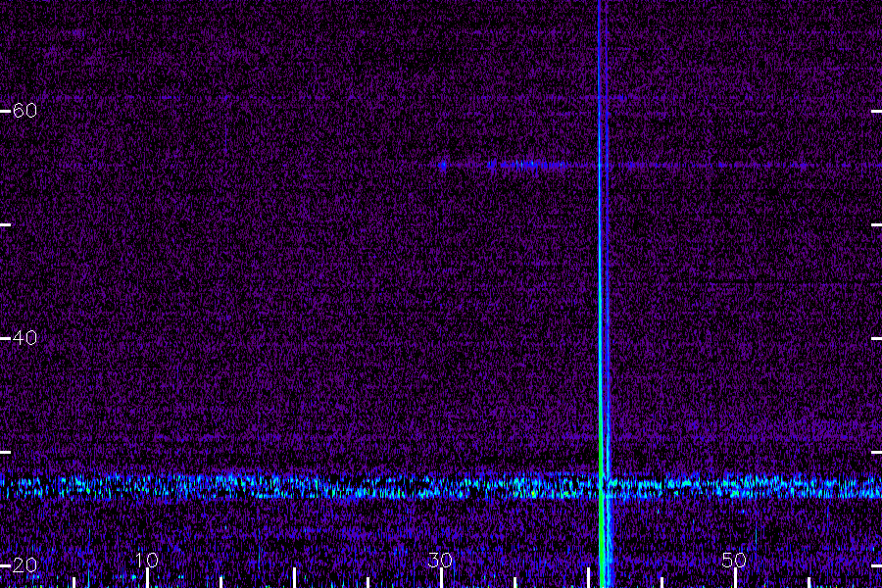Screen dimensions: 882x588
Task: Click the 50 label on horizontal axis
Action: click(x=734, y=560)
